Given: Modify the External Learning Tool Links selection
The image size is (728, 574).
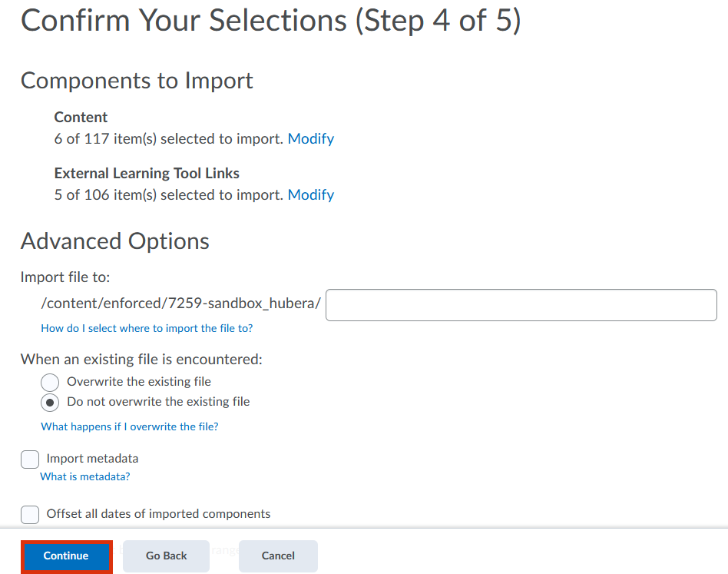Looking at the screenshot, I should click(x=310, y=195).
